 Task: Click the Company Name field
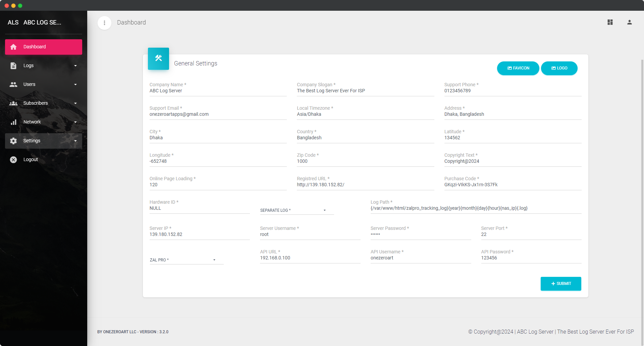point(218,91)
